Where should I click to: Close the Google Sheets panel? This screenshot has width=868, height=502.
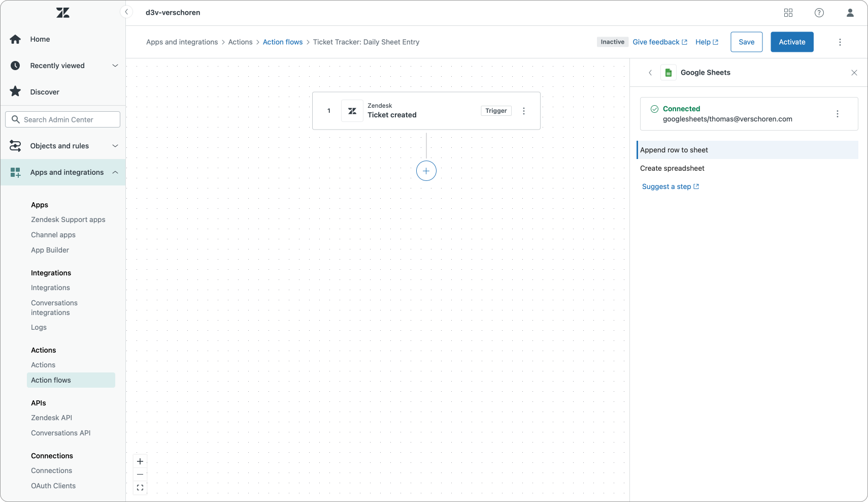(x=854, y=73)
